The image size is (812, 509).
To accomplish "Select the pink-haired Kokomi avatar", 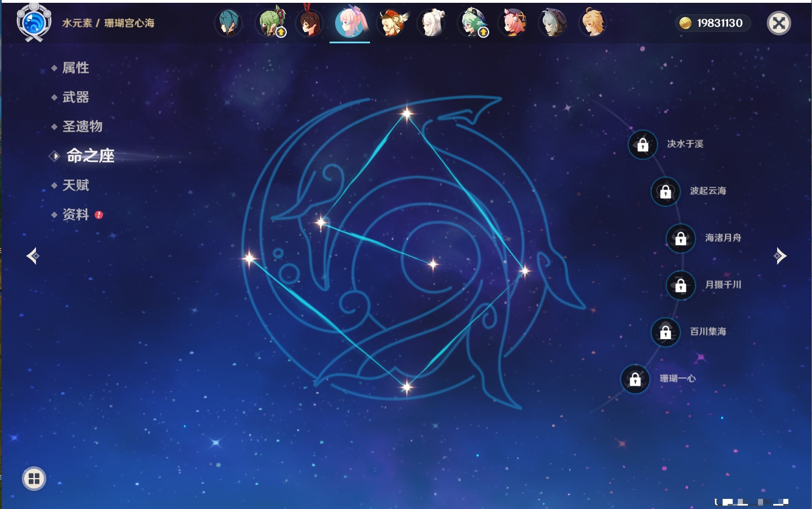I will (x=350, y=22).
